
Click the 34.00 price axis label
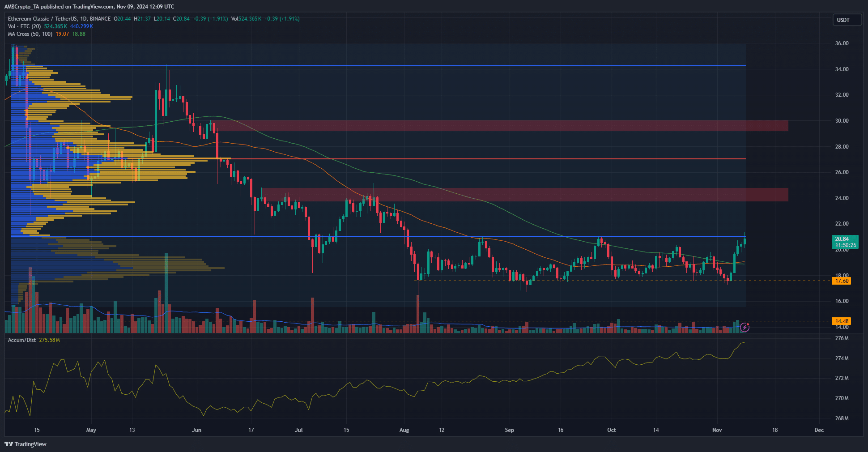[x=842, y=69]
